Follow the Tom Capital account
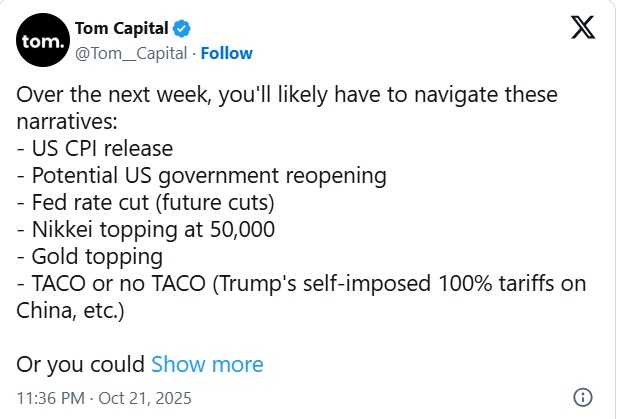The width and height of the screenshot is (617, 419). coord(230,53)
